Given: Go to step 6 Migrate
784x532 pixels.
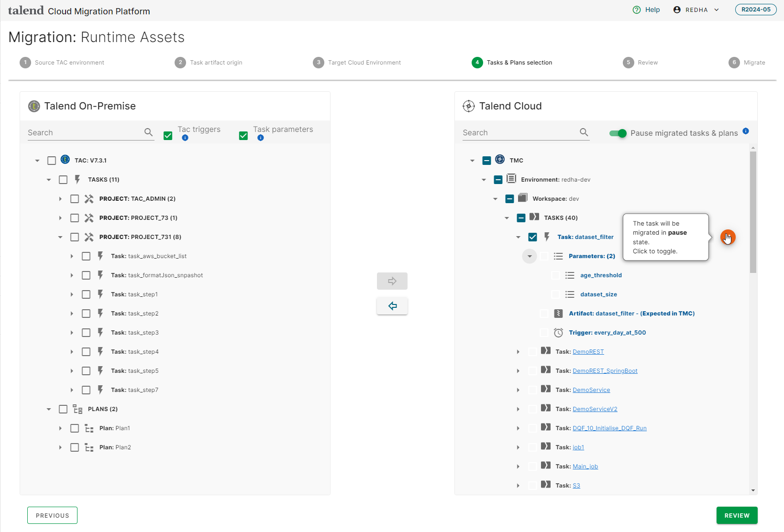Looking at the screenshot, I should [747, 63].
